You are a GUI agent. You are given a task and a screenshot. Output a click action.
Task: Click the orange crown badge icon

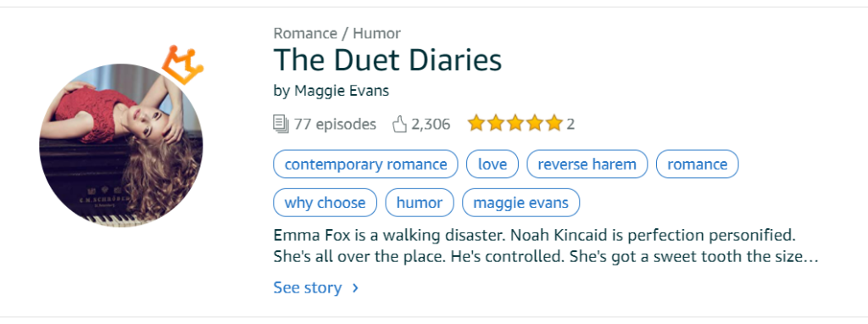(x=183, y=64)
